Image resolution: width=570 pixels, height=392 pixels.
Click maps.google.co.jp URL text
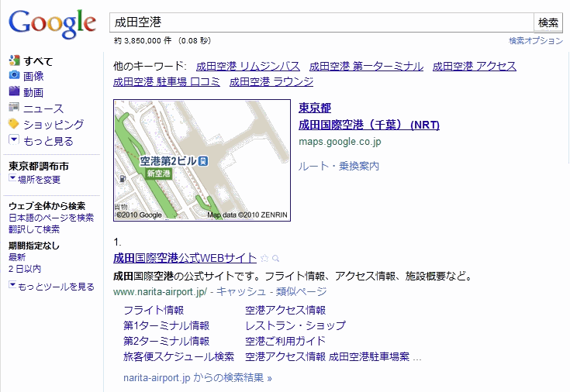(340, 142)
